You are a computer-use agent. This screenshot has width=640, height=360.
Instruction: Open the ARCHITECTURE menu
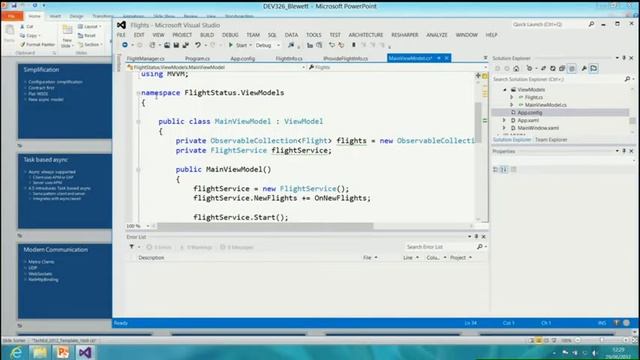click(x=366, y=35)
